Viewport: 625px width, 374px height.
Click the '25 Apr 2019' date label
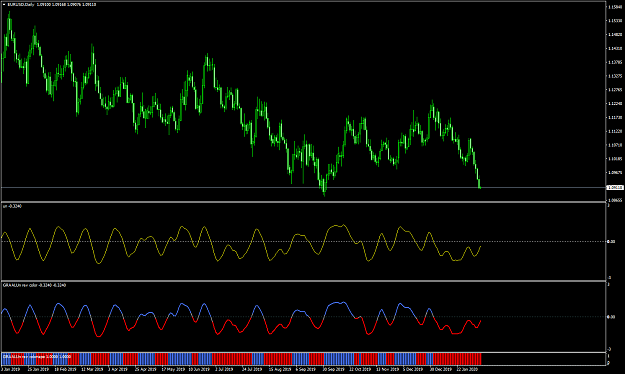point(145,369)
